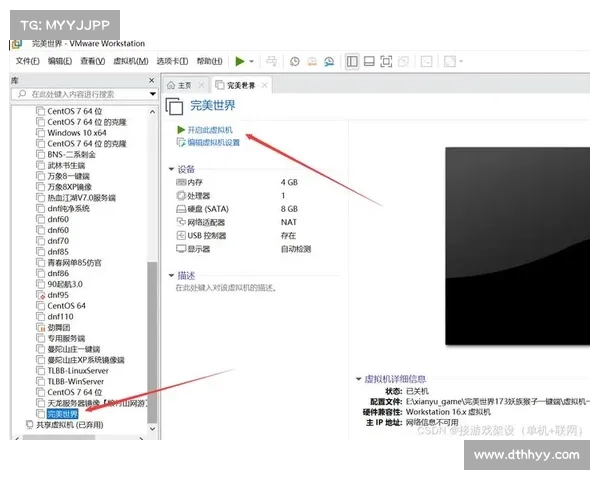
Task: Open the 虚拟机(M) menu
Action: [131, 61]
